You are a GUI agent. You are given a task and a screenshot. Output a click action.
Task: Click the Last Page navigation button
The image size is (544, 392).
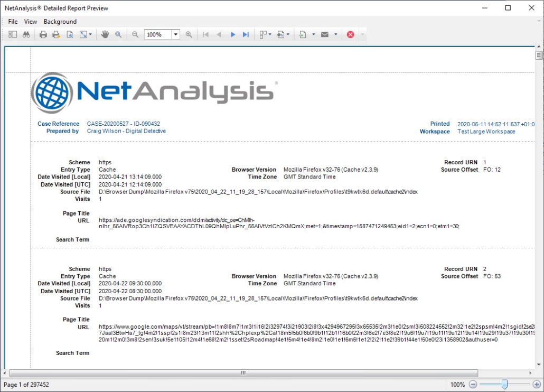245,34
